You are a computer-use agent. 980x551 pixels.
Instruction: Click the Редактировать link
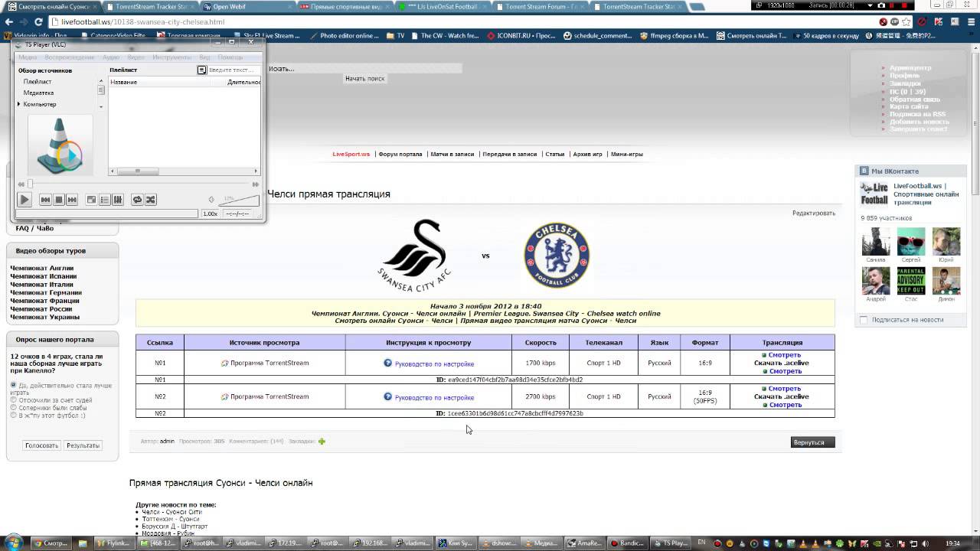point(814,213)
